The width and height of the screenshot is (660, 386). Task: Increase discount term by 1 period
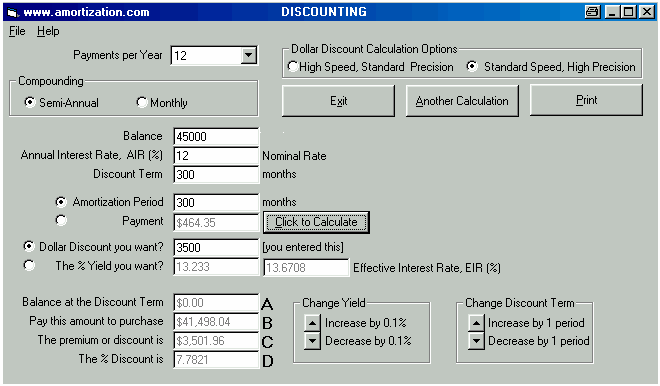(x=476, y=323)
